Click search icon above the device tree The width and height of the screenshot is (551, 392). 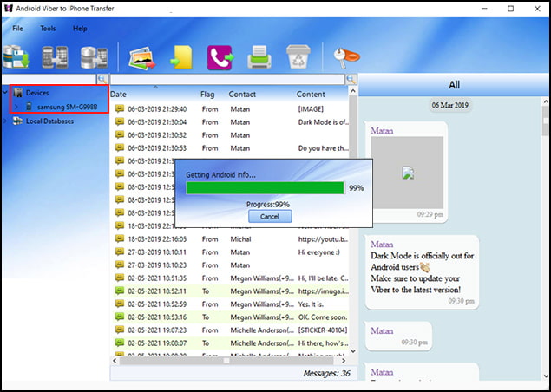102,79
